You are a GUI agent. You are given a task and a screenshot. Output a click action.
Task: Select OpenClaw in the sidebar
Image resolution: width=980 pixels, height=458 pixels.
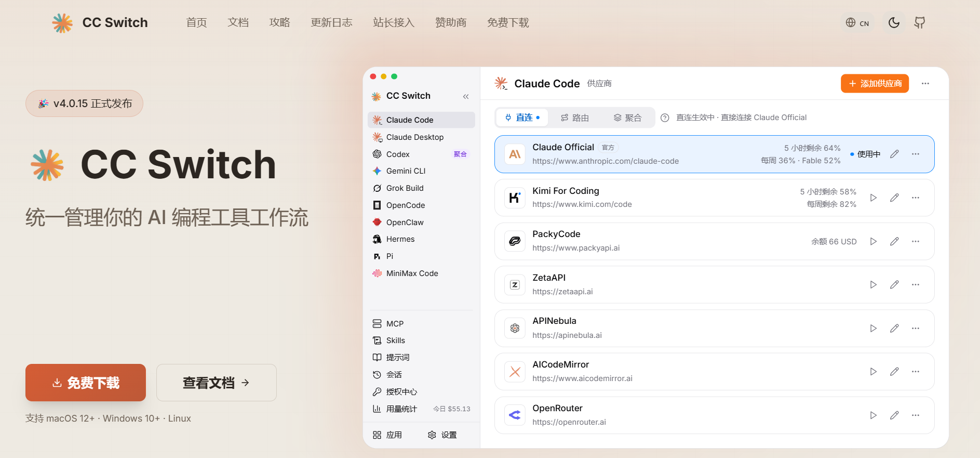[x=421, y=223]
